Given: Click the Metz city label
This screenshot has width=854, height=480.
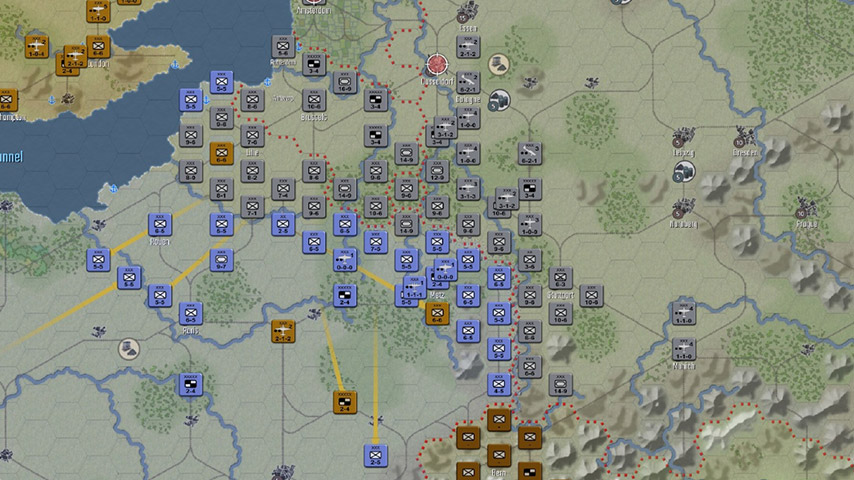Looking at the screenshot, I should [437, 295].
